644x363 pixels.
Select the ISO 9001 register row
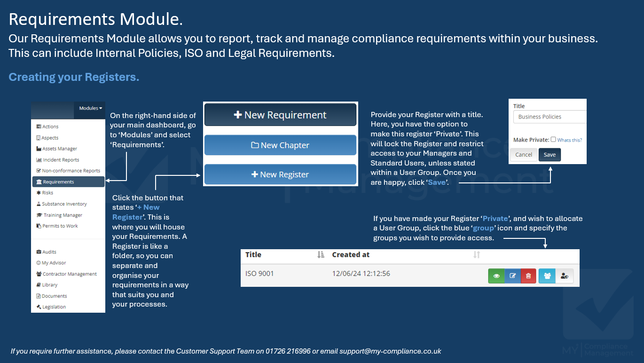click(x=259, y=274)
